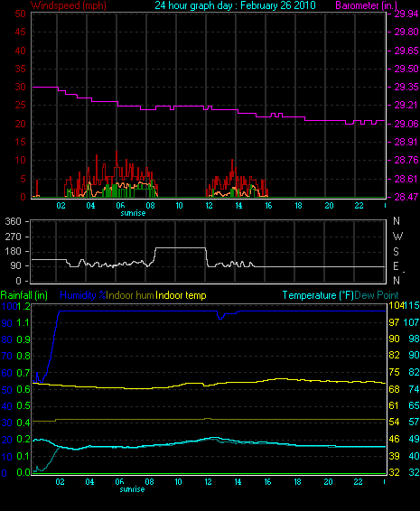The height and width of the screenshot is (511, 420).
Task: Click the sunrise marker under wind graph
Action: click(x=133, y=213)
